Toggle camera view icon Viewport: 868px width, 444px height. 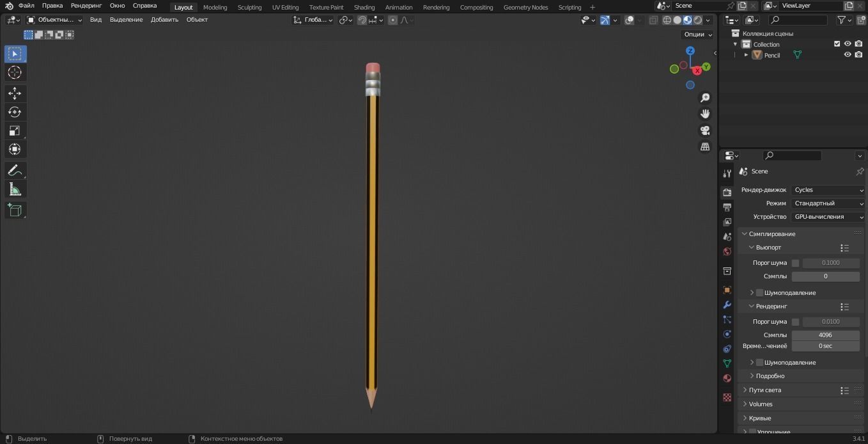[x=705, y=131]
